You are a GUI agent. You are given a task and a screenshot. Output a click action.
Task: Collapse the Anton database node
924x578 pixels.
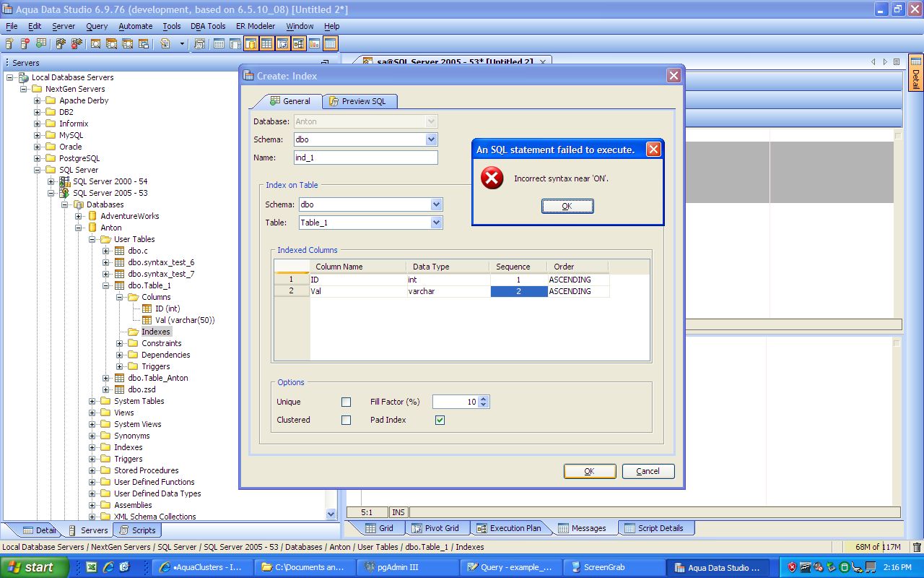coord(78,228)
